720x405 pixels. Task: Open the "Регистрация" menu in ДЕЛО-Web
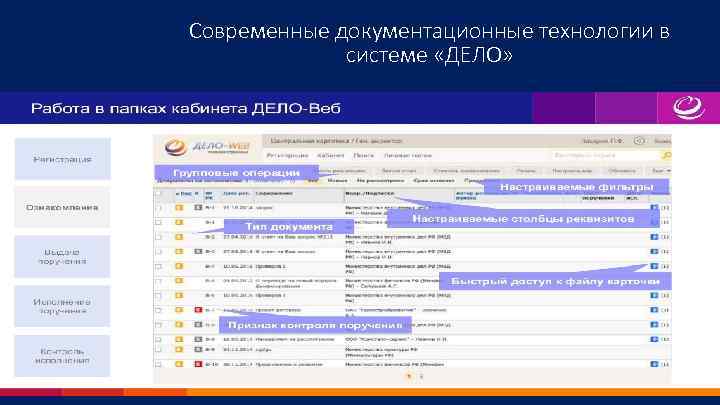[287, 155]
